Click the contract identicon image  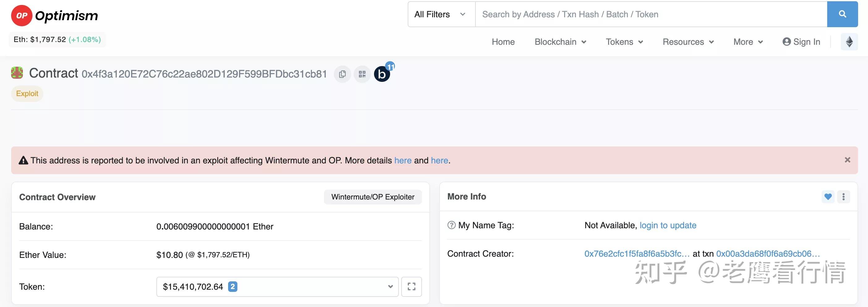pyautogui.click(x=17, y=73)
